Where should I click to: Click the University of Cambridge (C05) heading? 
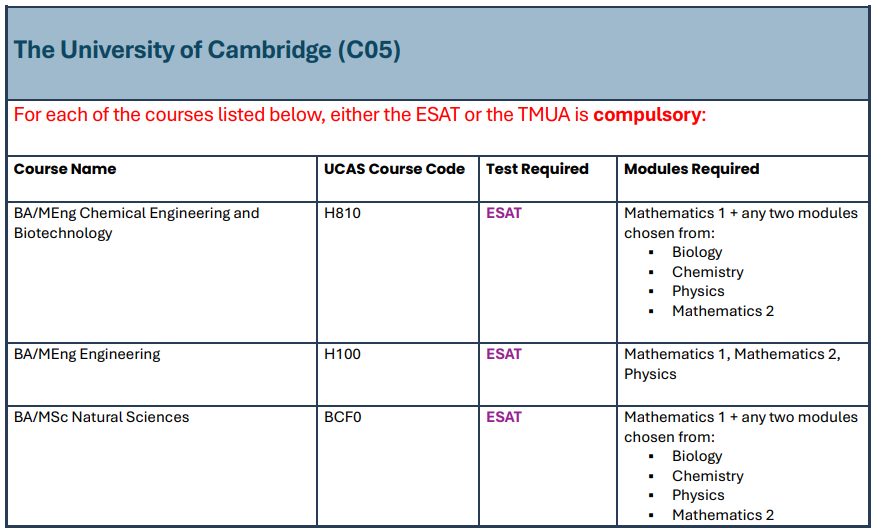207,50
